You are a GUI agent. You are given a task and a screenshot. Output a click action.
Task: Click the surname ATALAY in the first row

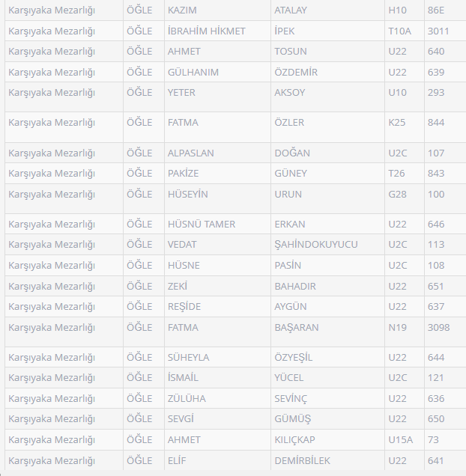[291, 10]
